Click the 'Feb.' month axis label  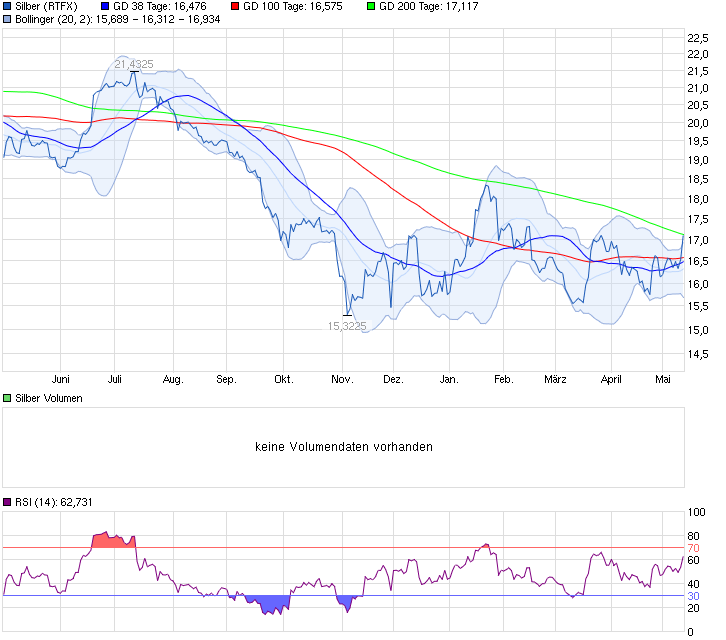[x=504, y=379]
